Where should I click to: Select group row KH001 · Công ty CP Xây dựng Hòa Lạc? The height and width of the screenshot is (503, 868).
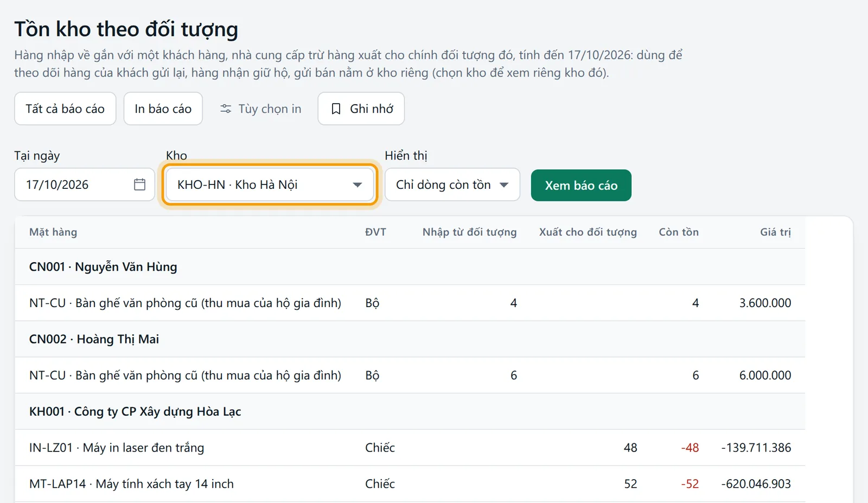coord(410,411)
